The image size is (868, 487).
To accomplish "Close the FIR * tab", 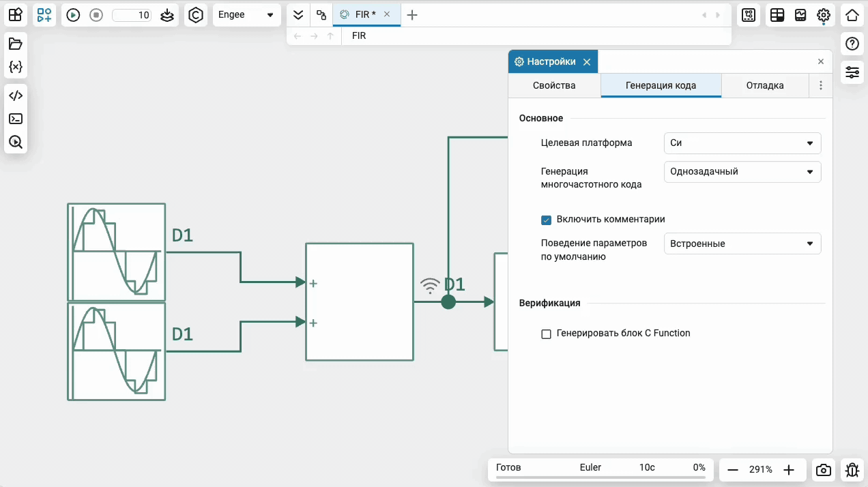I will [387, 14].
